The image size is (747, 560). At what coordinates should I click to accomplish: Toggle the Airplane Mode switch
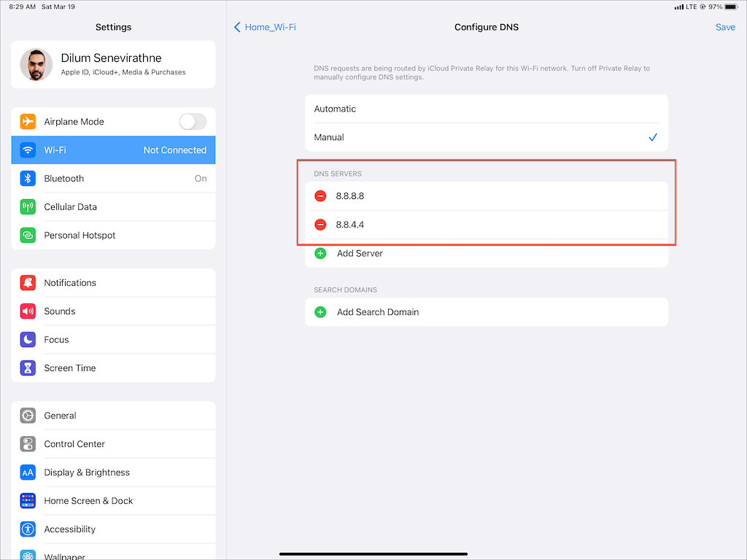click(193, 122)
